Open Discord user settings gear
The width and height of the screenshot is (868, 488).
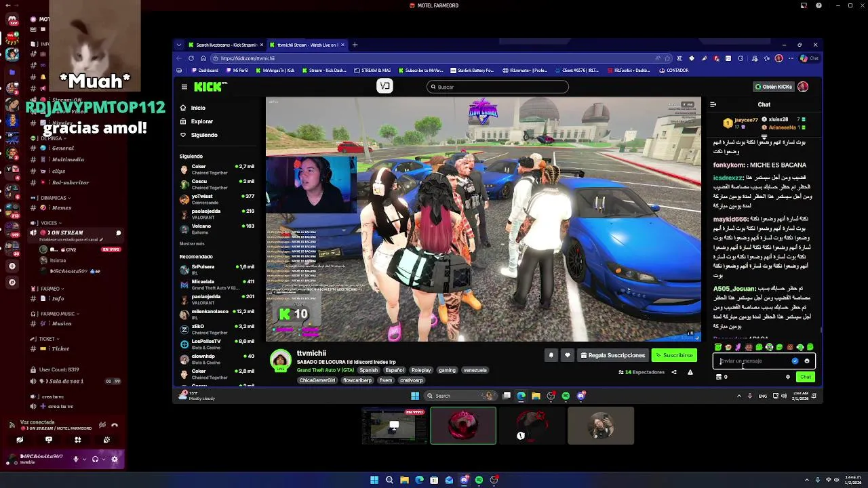pyautogui.click(x=114, y=459)
